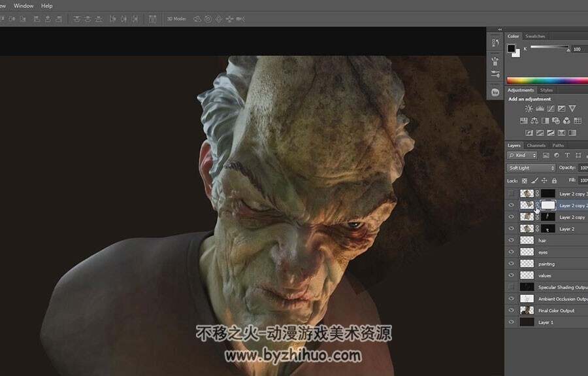Switch to the Styles tab
Viewport: 588px width, 376px height.
coord(546,90)
